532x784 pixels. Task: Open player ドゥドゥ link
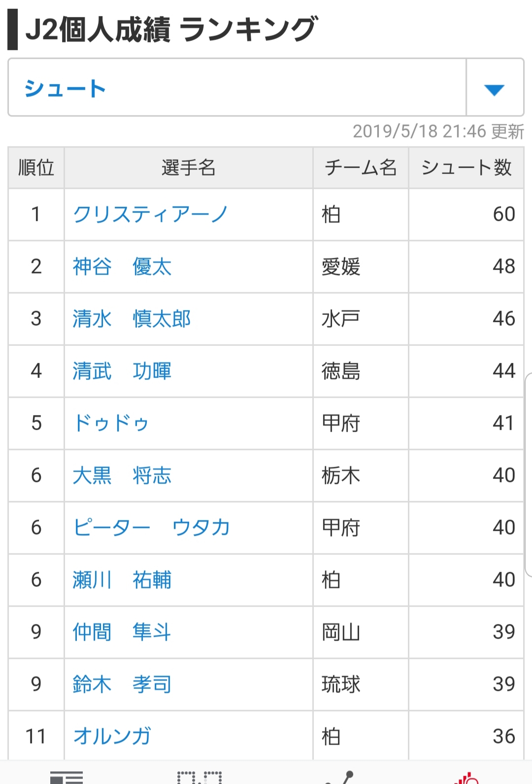point(111,423)
